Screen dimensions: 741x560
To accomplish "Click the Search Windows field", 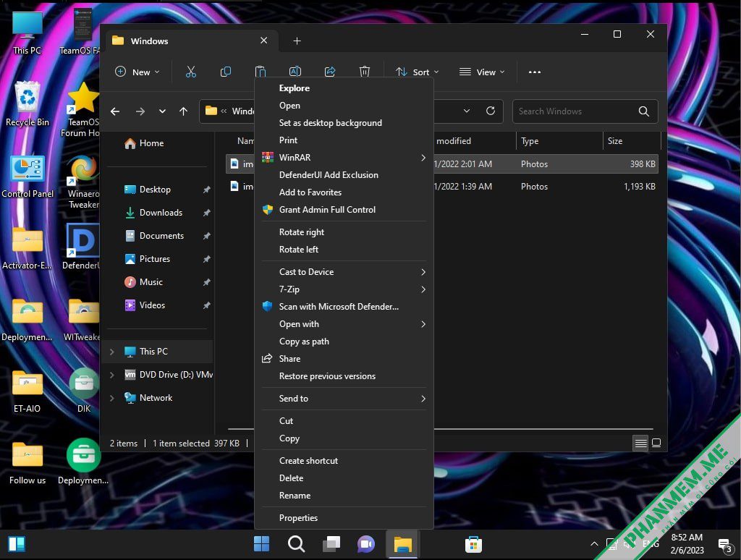I will tap(585, 111).
